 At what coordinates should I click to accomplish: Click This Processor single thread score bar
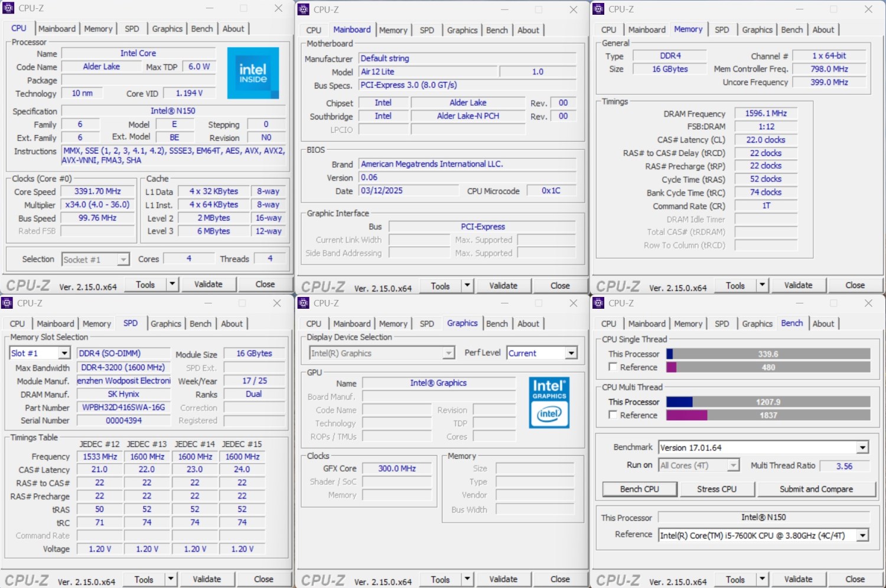click(x=768, y=354)
